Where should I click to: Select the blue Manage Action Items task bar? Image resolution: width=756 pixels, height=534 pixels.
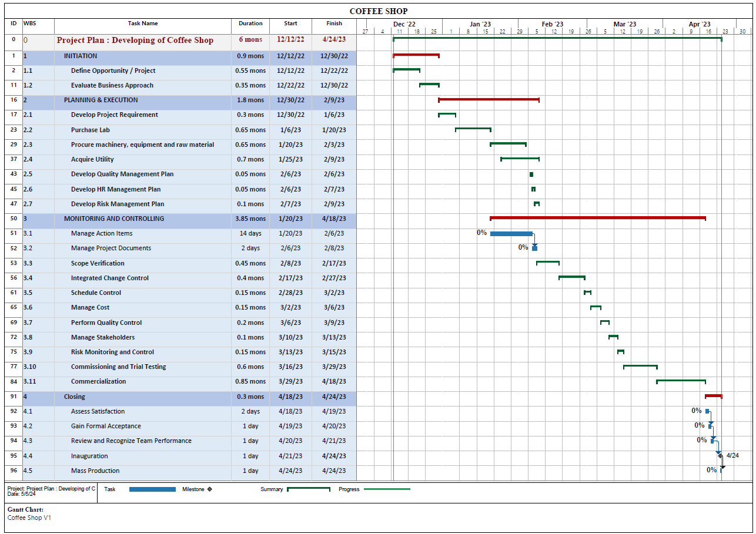(510, 233)
